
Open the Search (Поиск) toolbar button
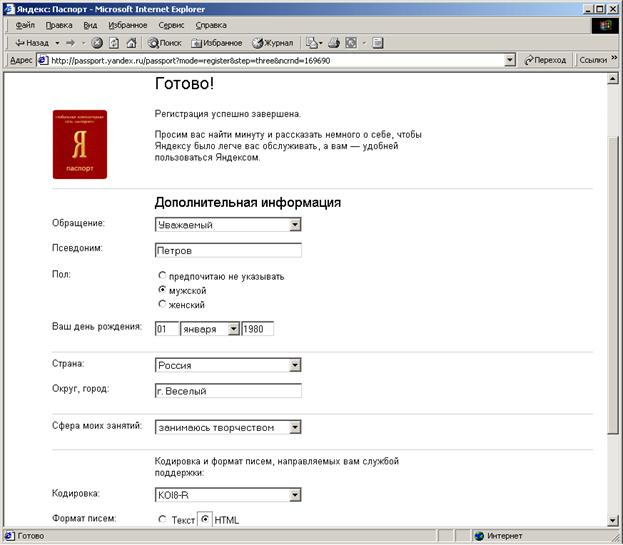[x=164, y=43]
